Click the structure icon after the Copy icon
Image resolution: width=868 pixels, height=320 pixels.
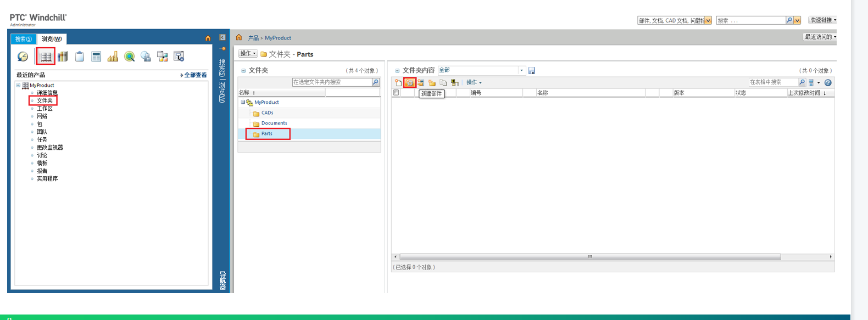[455, 82]
